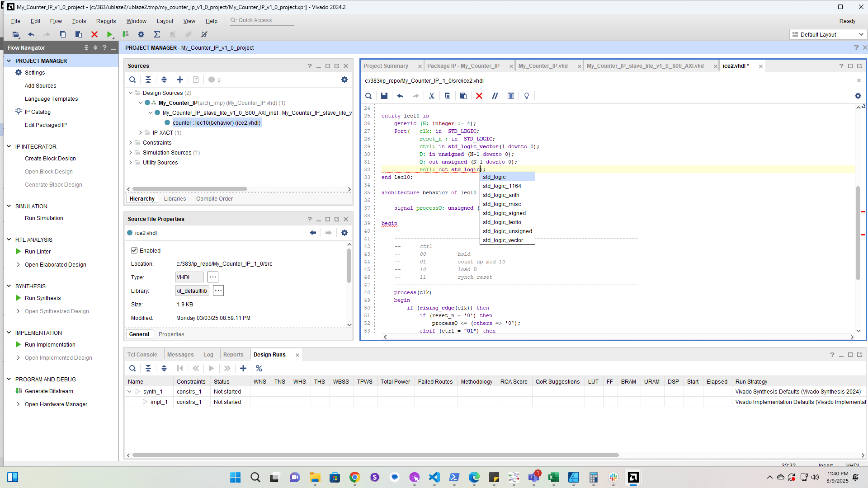Screen dimensions: 868x488
Task: Switch to the Tcl Console tab
Action: point(142,355)
